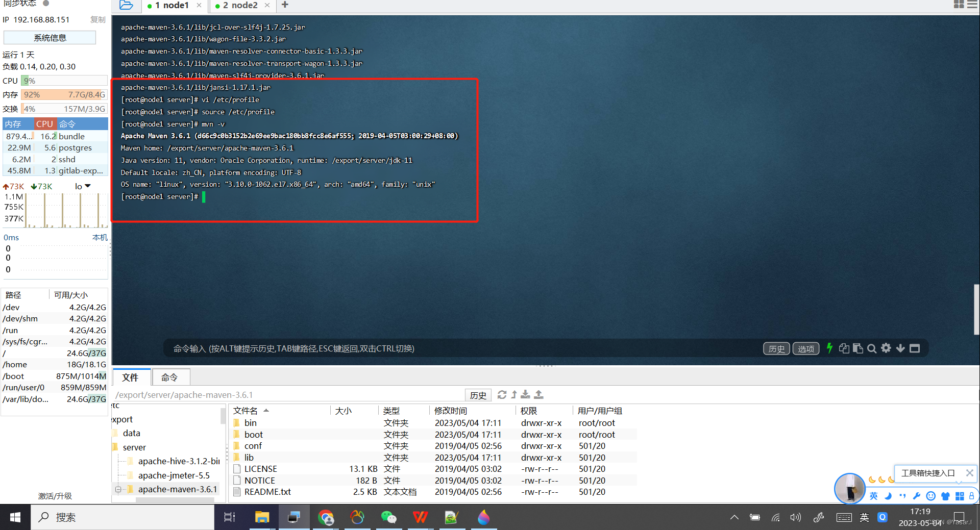Screen dimensions: 980x530
Task: Toggle the 英 input method indicator in taskbar
Action: [x=864, y=517]
